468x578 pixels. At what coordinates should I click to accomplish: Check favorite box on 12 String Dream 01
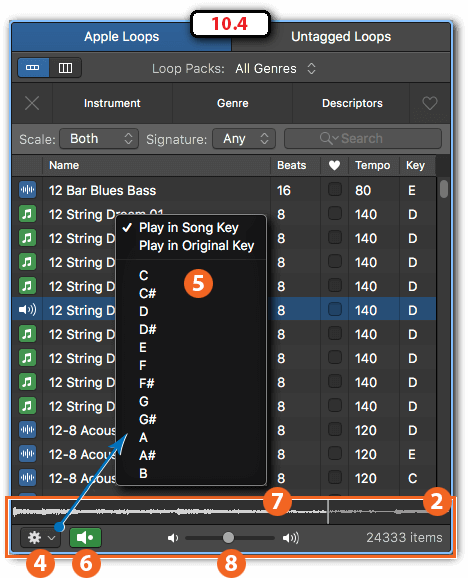(335, 213)
